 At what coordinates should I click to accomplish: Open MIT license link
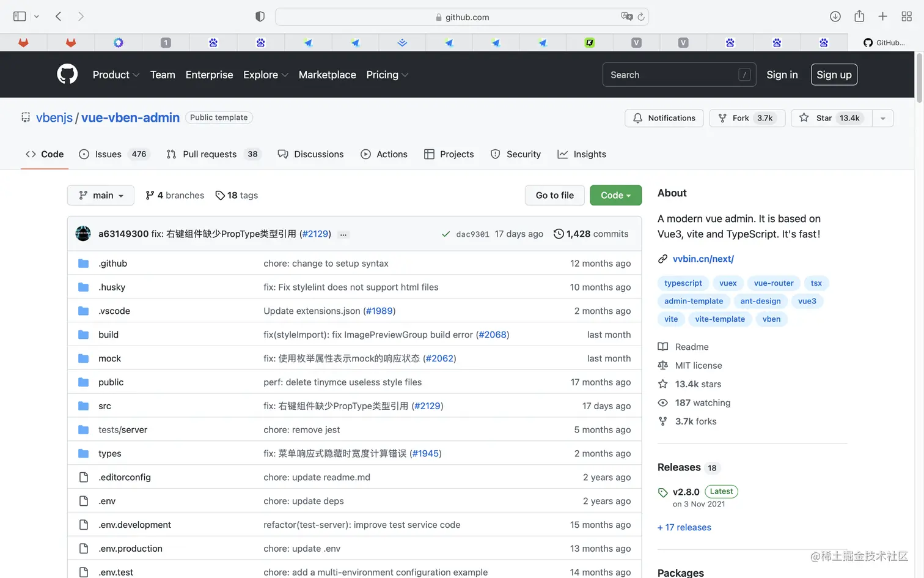(x=690, y=366)
